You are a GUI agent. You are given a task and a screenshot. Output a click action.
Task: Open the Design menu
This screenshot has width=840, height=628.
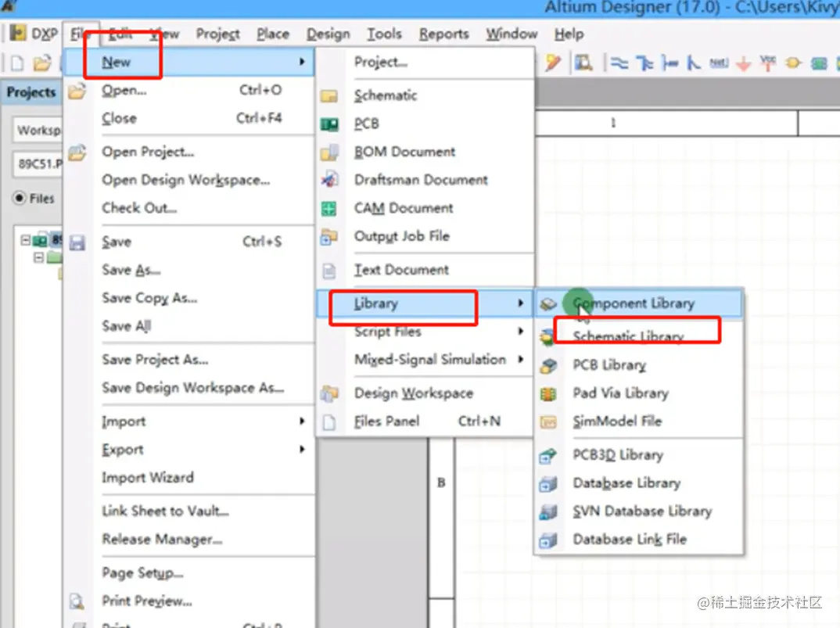coord(328,34)
